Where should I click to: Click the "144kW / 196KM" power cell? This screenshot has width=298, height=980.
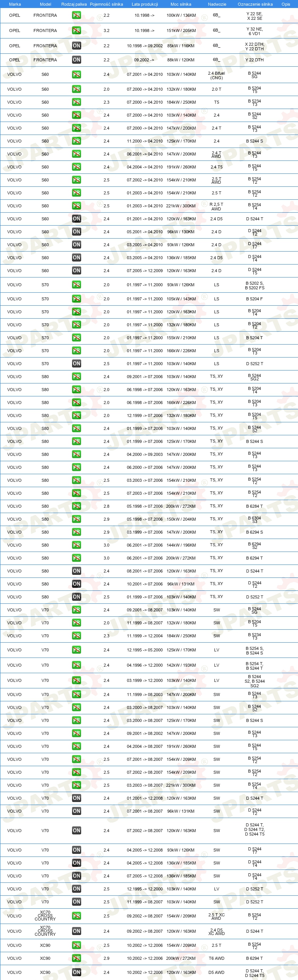(181, 545)
